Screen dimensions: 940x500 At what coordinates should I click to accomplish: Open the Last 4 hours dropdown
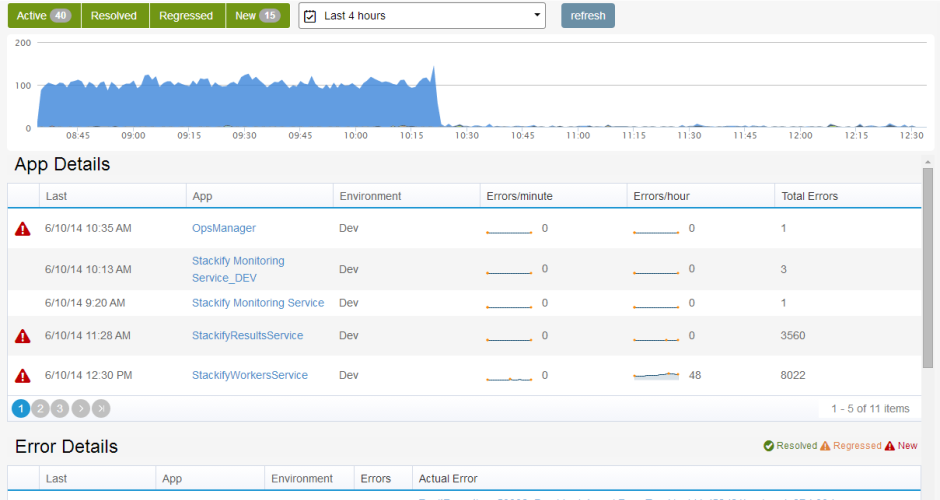click(422, 16)
